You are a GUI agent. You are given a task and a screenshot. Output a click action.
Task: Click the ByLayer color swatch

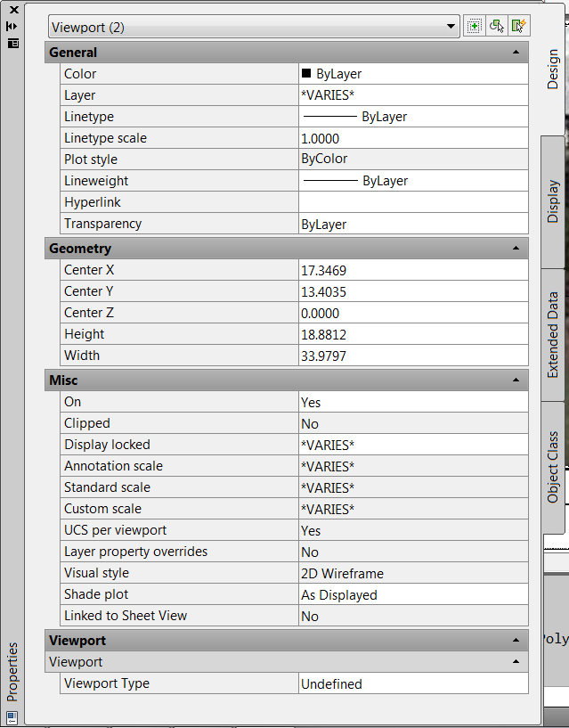(307, 74)
